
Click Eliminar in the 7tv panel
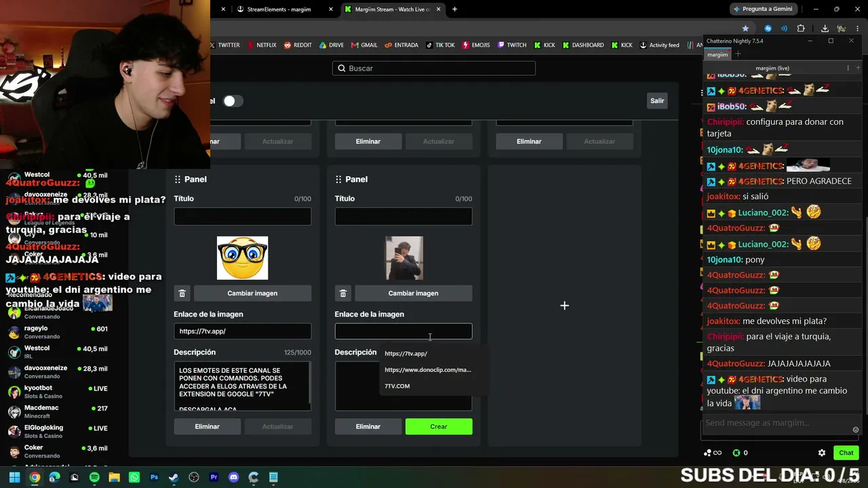[208, 427]
